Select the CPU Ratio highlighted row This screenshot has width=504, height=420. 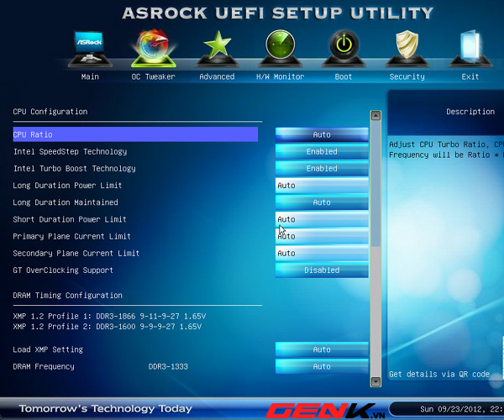tap(134, 134)
